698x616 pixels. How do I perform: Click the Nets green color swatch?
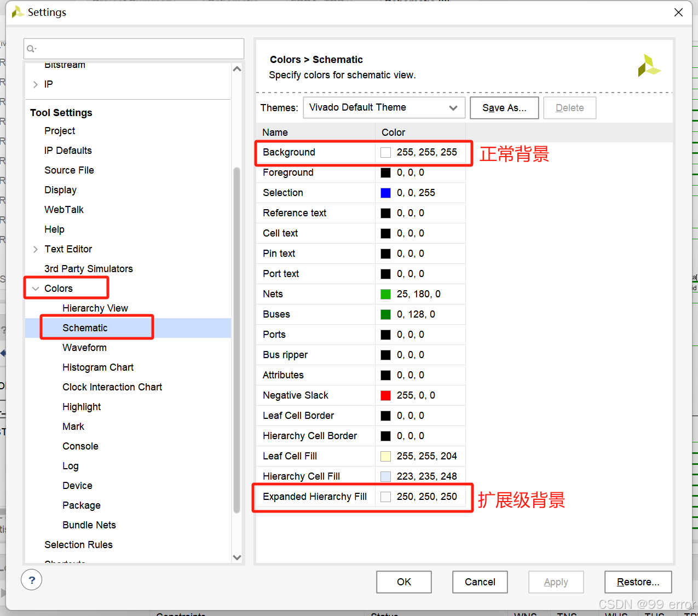pyautogui.click(x=386, y=294)
